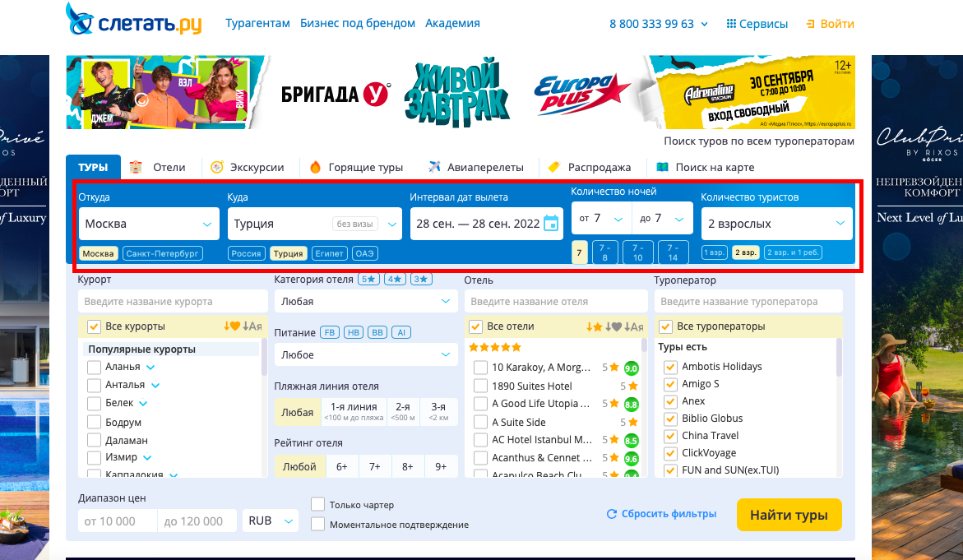Click the Sletat.ru logo
The image size is (963, 560).
click(x=134, y=21)
